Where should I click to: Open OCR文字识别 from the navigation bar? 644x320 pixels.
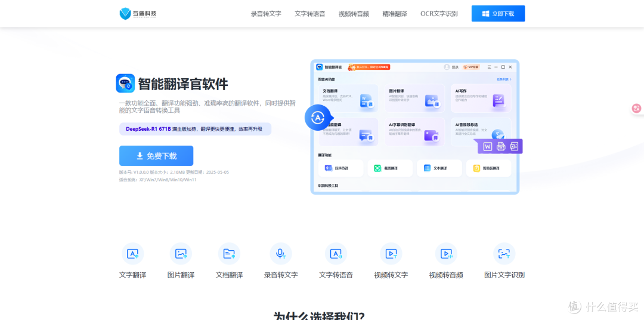[439, 14]
